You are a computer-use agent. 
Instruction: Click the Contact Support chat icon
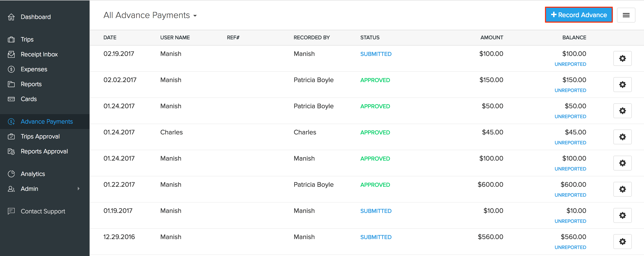(x=11, y=211)
